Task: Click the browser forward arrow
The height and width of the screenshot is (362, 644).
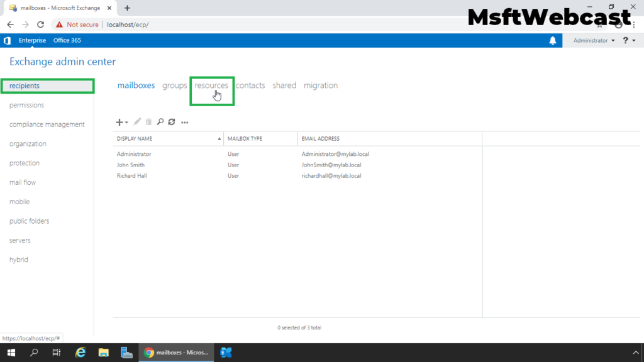Action: [25, 25]
